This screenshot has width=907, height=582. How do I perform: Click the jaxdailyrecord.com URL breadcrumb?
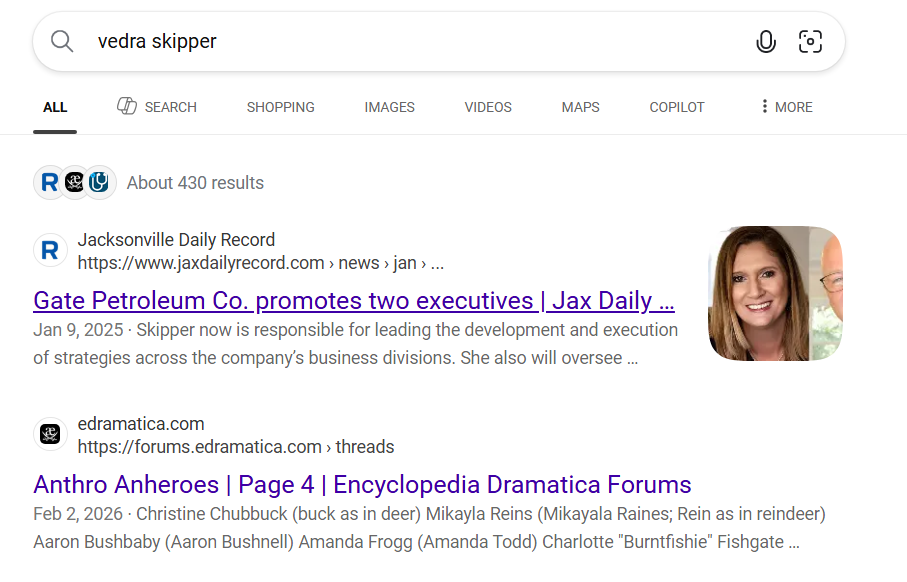260,263
